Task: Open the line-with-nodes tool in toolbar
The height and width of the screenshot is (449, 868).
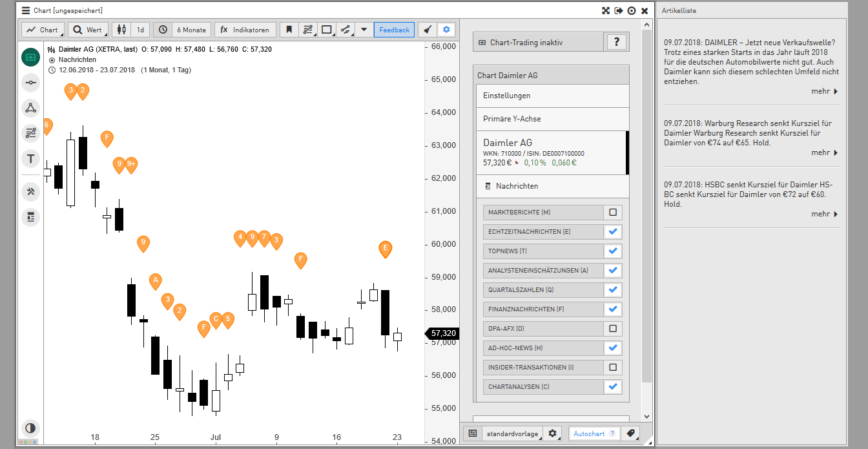Action: (x=346, y=30)
